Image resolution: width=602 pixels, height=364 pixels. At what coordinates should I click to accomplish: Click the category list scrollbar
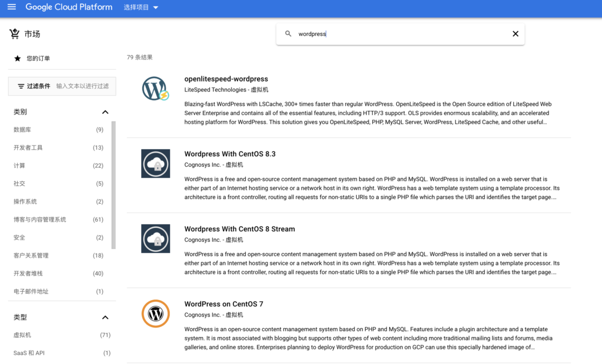point(113,185)
